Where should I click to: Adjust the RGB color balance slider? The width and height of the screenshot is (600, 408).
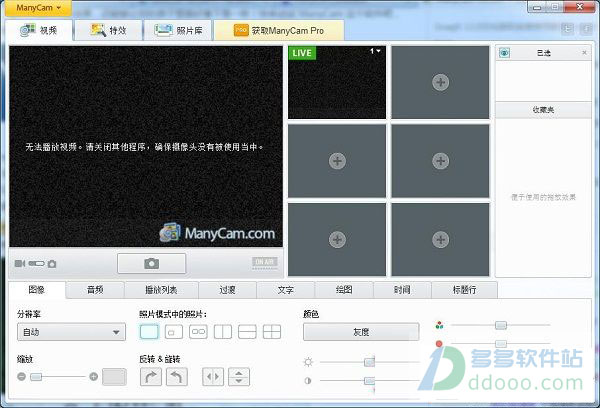(501, 325)
